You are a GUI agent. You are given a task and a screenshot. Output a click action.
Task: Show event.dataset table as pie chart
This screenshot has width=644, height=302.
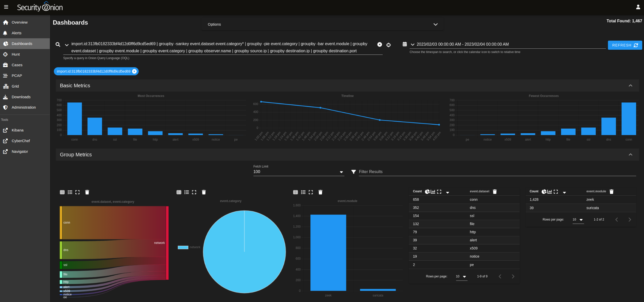pyautogui.click(x=427, y=192)
